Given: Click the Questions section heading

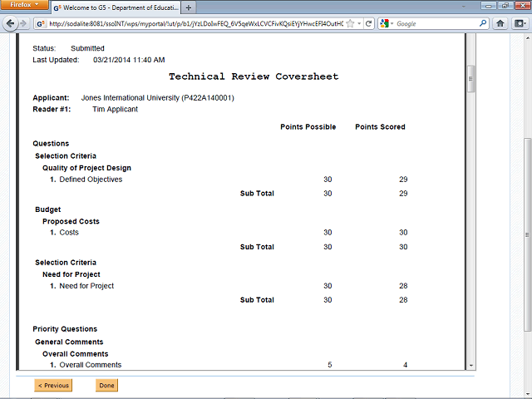Looking at the screenshot, I should [51, 143].
